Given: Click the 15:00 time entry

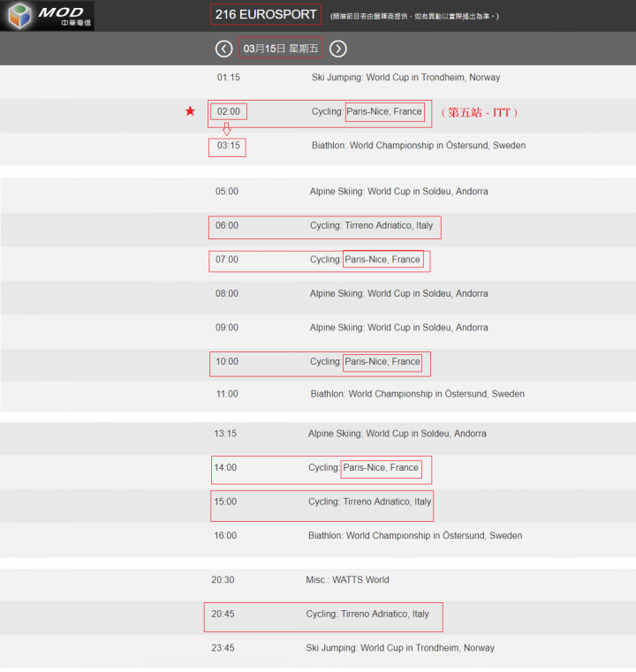Looking at the screenshot, I should 225,502.
